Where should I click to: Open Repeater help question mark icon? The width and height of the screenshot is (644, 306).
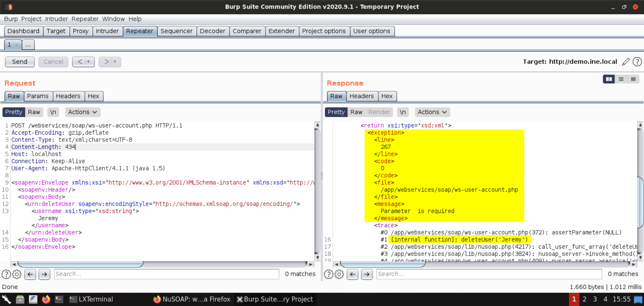[637, 62]
